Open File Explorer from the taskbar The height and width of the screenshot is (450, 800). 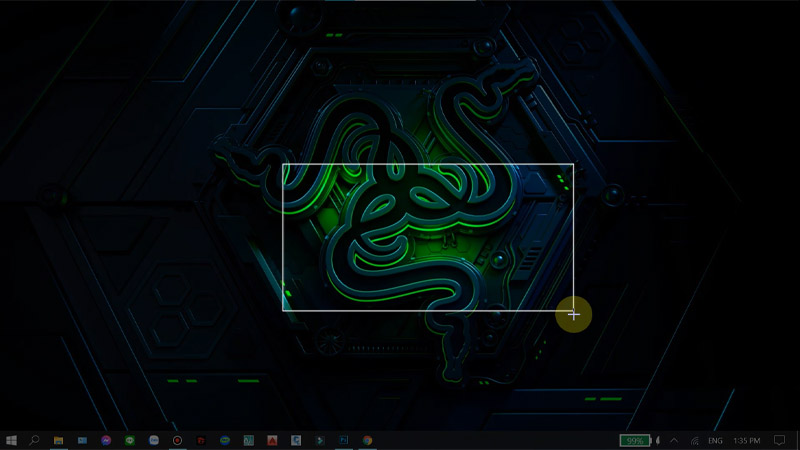pos(59,440)
